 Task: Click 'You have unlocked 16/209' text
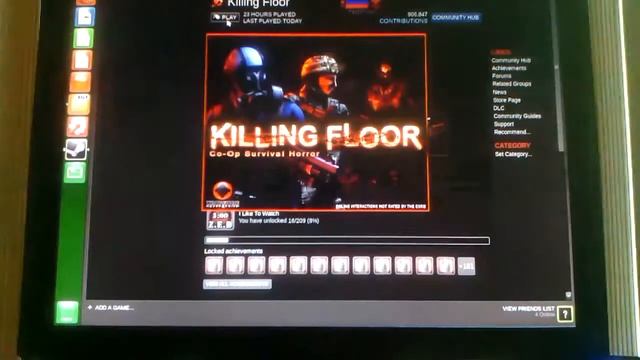pyautogui.click(x=279, y=221)
